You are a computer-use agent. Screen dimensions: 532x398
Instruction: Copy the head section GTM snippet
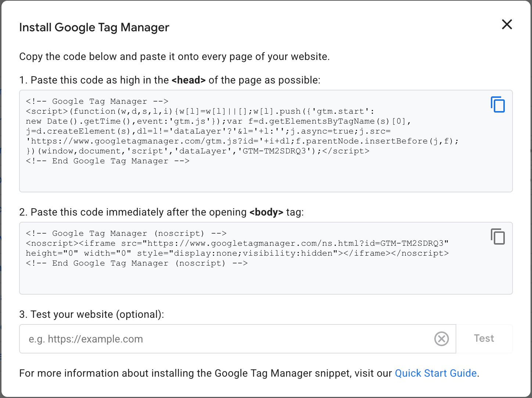(498, 105)
